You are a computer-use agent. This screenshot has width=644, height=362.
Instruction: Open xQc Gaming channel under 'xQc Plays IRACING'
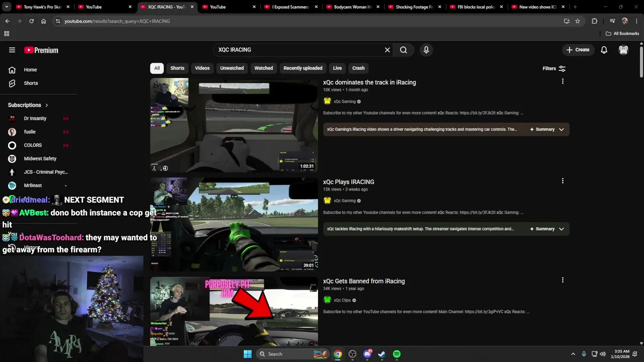[345, 201]
